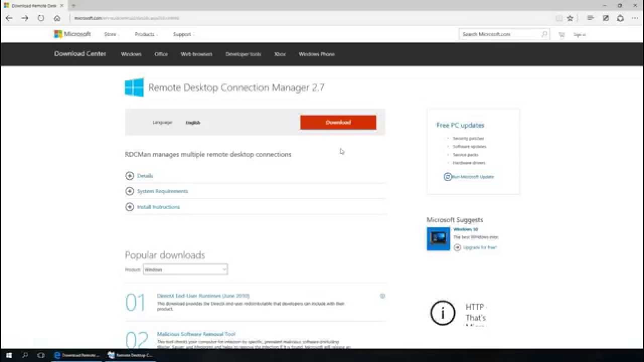
Task: Go to browser home page icon
Action: tap(57, 18)
